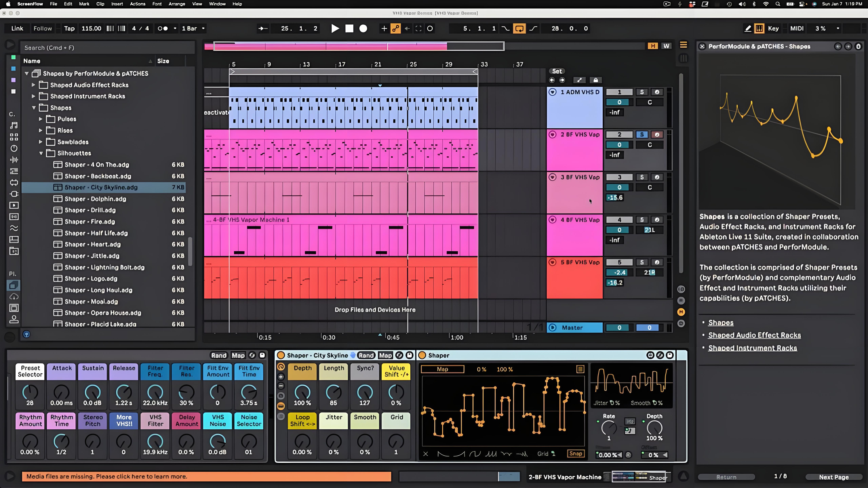Viewport: 868px width, 488px height.
Task: Toggle the Automation Arm button
Action: 396,29
